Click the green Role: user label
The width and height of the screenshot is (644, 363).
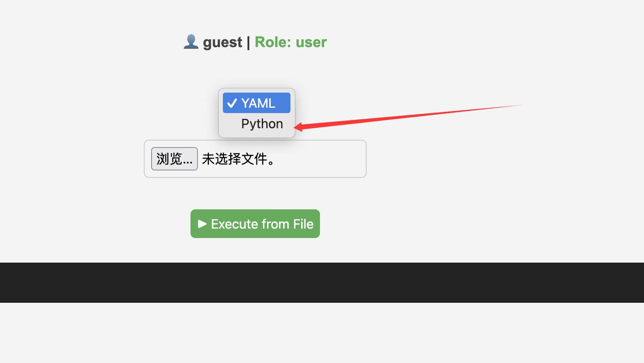pyautogui.click(x=290, y=42)
